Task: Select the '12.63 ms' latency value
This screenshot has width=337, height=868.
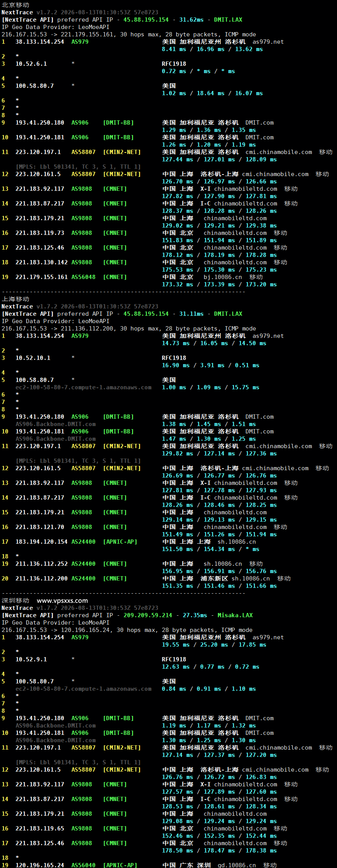Action: tap(176, 666)
